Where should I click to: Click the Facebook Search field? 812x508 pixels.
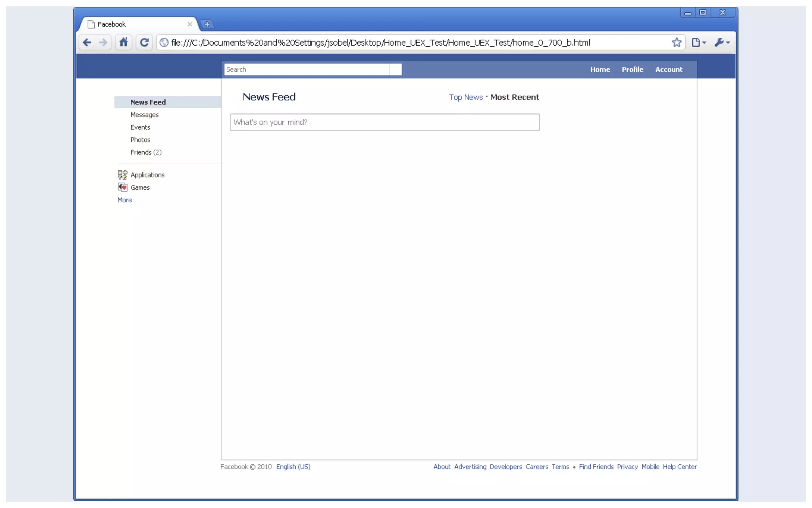[307, 69]
